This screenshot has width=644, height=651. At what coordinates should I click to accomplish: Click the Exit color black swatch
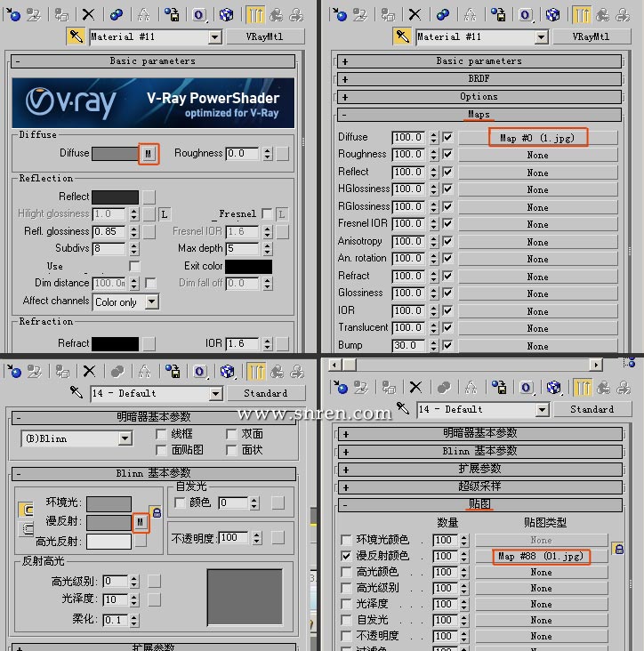click(249, 266)
